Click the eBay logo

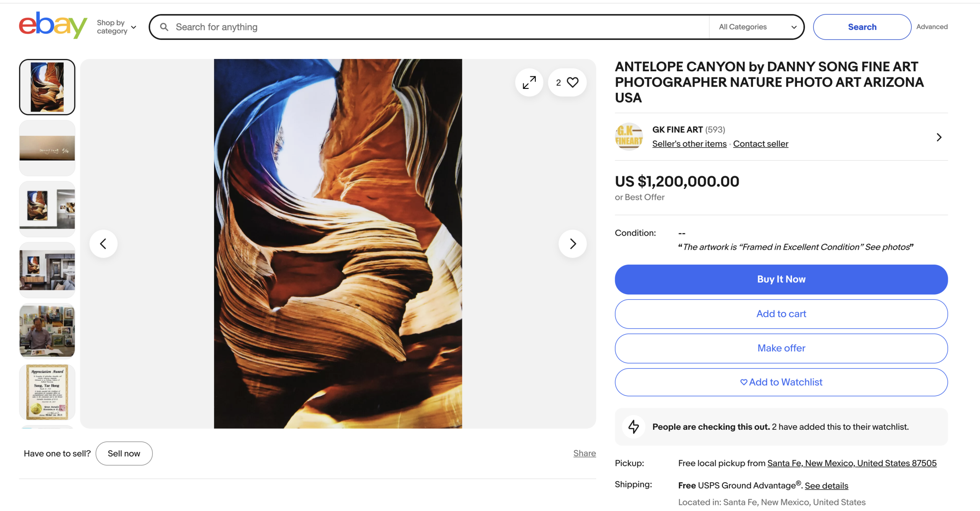[x=53, y=25]
